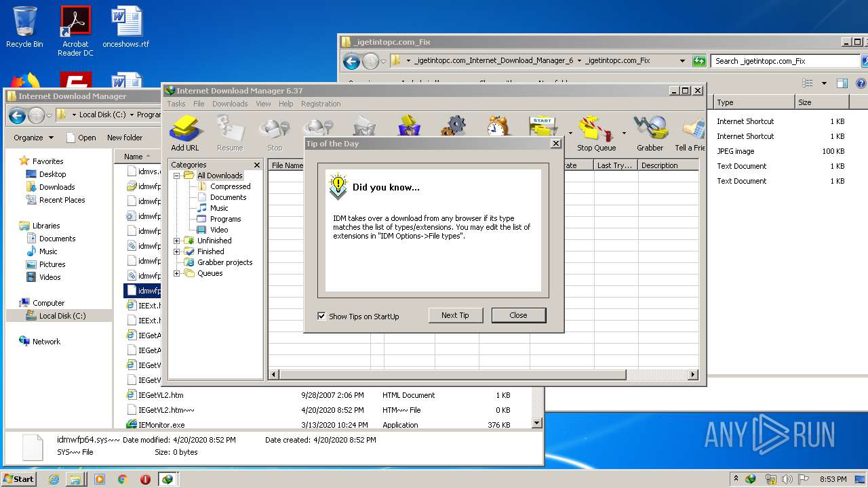Expand the Unfinished category node
Image resolution: width=868 pixels, height=488 pixels.
click(177, 241)
